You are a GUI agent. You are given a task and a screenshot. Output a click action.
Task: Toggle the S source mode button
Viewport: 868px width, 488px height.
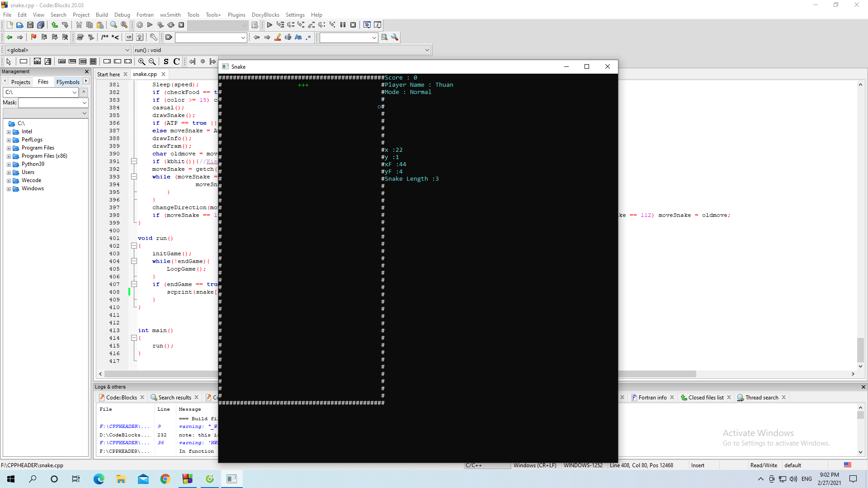[165, 61]
